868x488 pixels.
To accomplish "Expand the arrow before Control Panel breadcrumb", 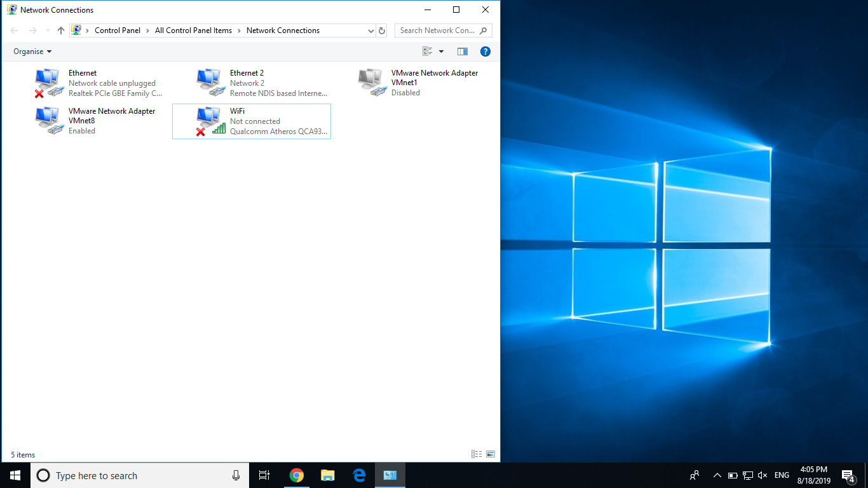I will [x=88, y=30].
